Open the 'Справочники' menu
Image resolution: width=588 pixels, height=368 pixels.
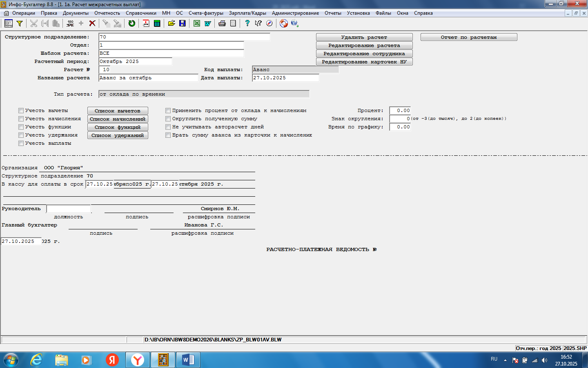click(x=141, y=13)
